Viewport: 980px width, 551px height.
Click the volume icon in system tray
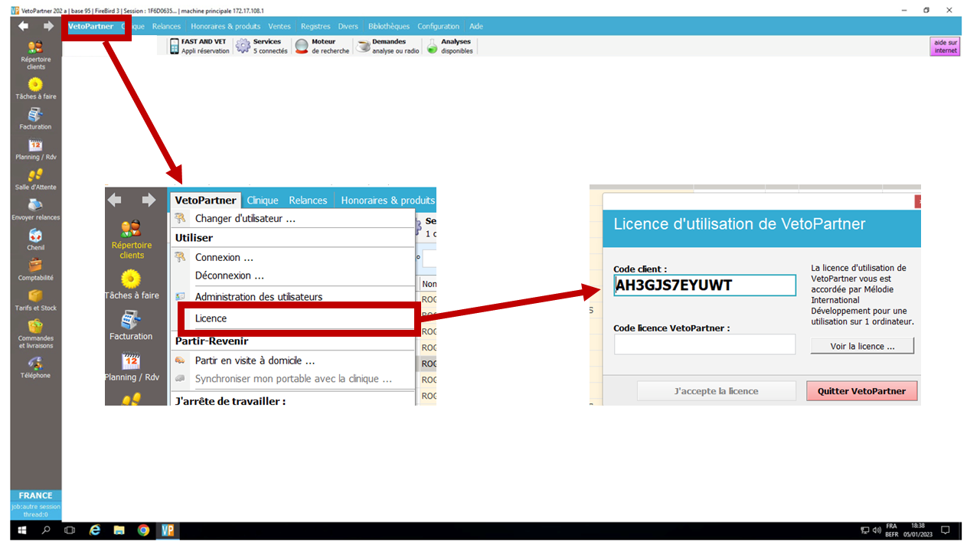(877, 530)
